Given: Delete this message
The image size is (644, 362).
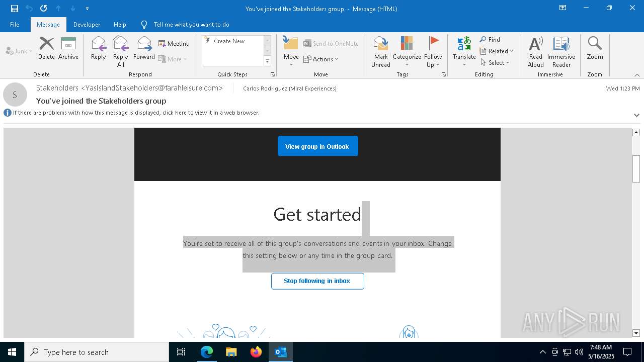Looking at the screenshot, I should click(46, 48).
